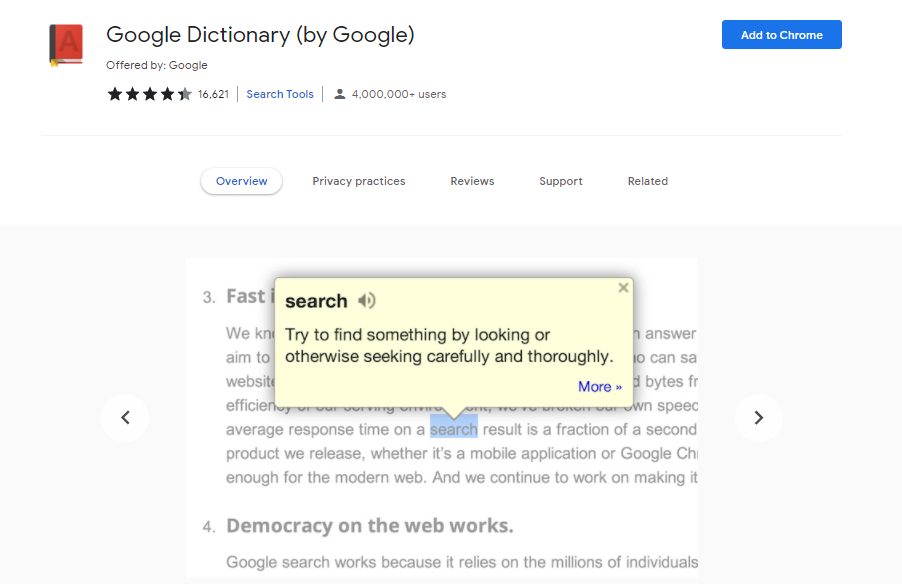Image resolution: width=902 pixels, height=584 pixels.
Task: Click the 4,000,000+ users text
Action: pos(399,94)
